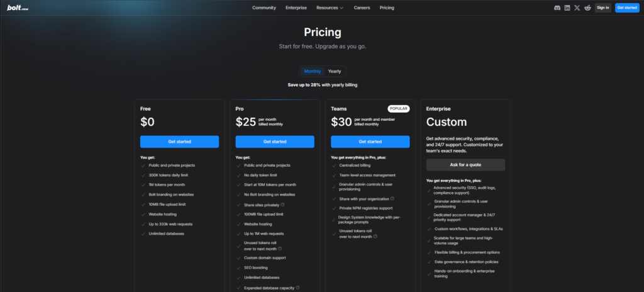The height and width of the screenshot is (292, 644).
Task: Select Monthly billing toggle
Action: click(x=313, y=71)
